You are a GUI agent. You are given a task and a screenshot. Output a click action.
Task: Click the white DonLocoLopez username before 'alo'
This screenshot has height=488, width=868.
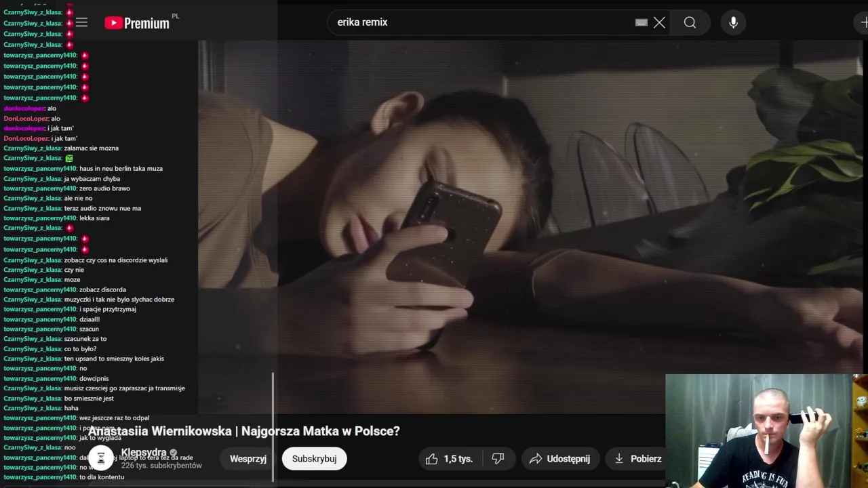(26, 119)
